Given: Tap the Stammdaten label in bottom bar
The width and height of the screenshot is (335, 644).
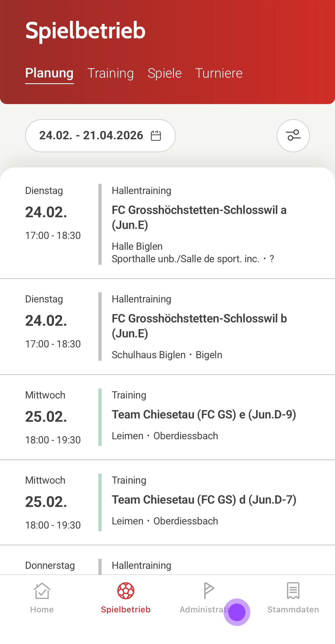Looking at the screenshot, I should coord(293,610).
